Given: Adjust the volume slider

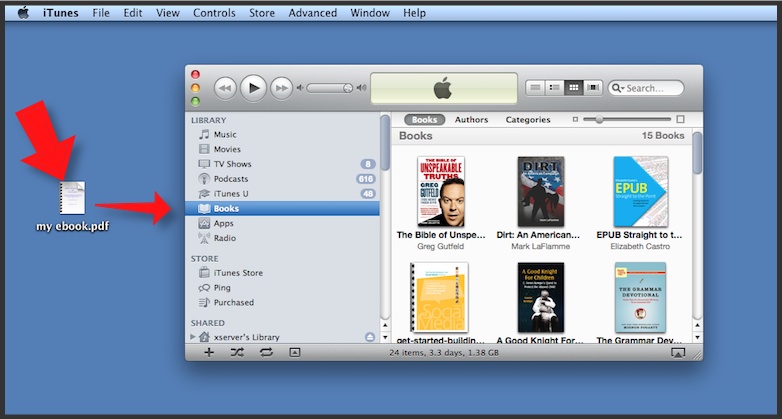Looking at the screenshot, I should (330, 88).
